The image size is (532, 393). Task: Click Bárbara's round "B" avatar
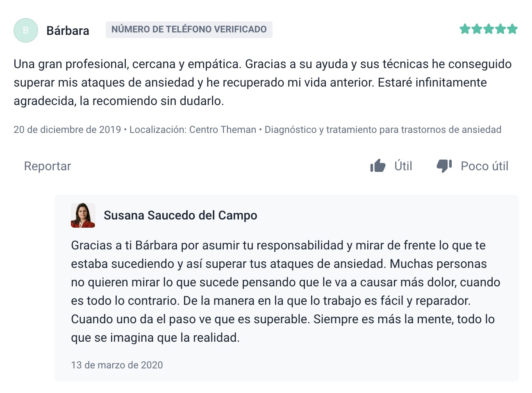26,30
